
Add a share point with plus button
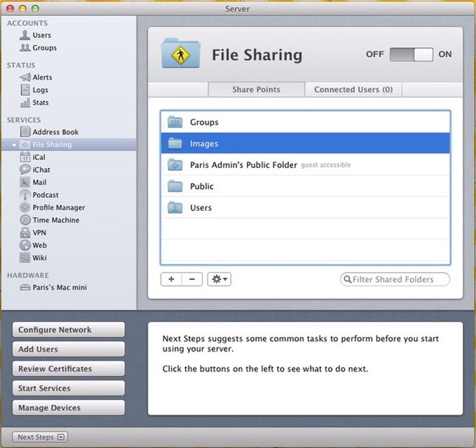click(171, 279)
